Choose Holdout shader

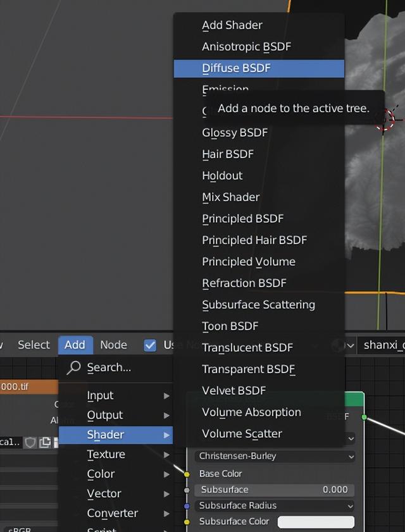tap(259, 176)
